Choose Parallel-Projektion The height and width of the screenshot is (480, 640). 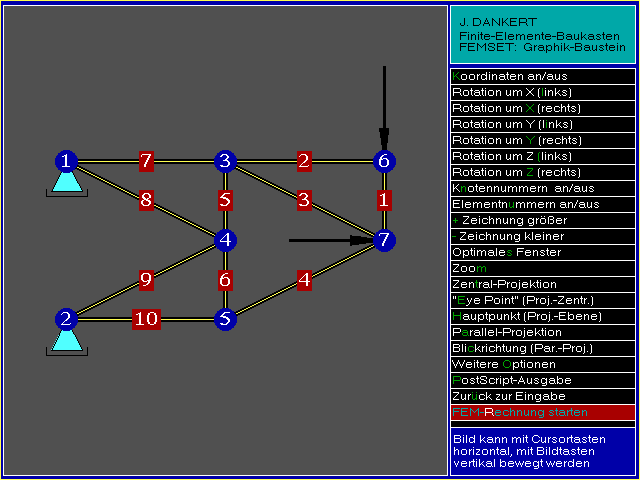click(542, 332)
